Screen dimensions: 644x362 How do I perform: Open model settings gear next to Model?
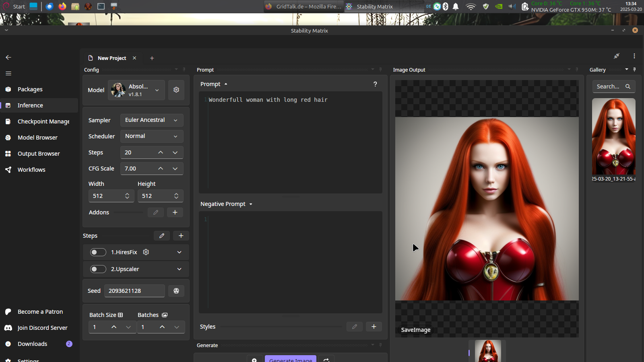pyautogui.click(x=176, y=90)
